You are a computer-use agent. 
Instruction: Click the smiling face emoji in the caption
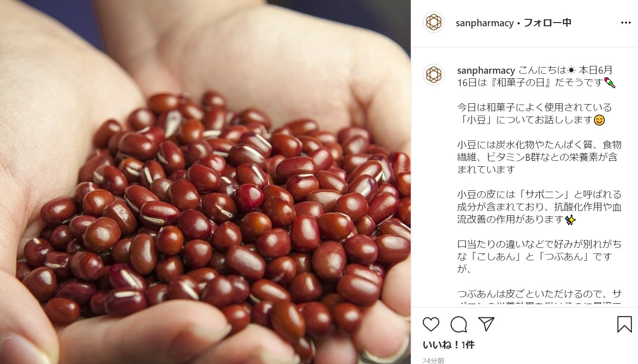599,120
